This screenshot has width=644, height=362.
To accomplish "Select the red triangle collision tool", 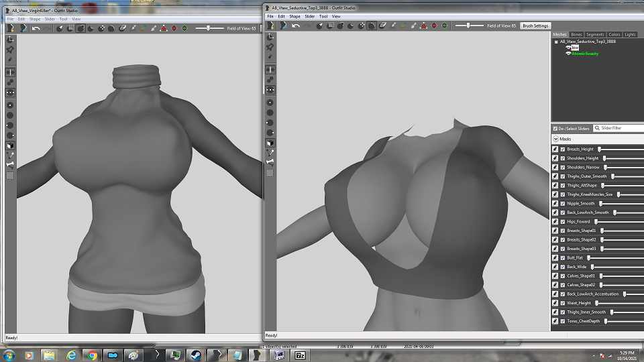I will tap(424, 25).
